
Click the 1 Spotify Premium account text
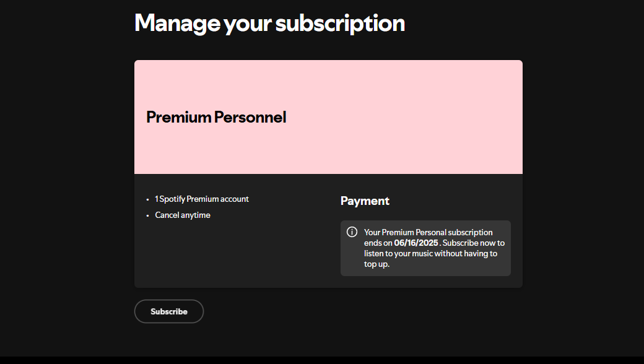coord(202,199)
